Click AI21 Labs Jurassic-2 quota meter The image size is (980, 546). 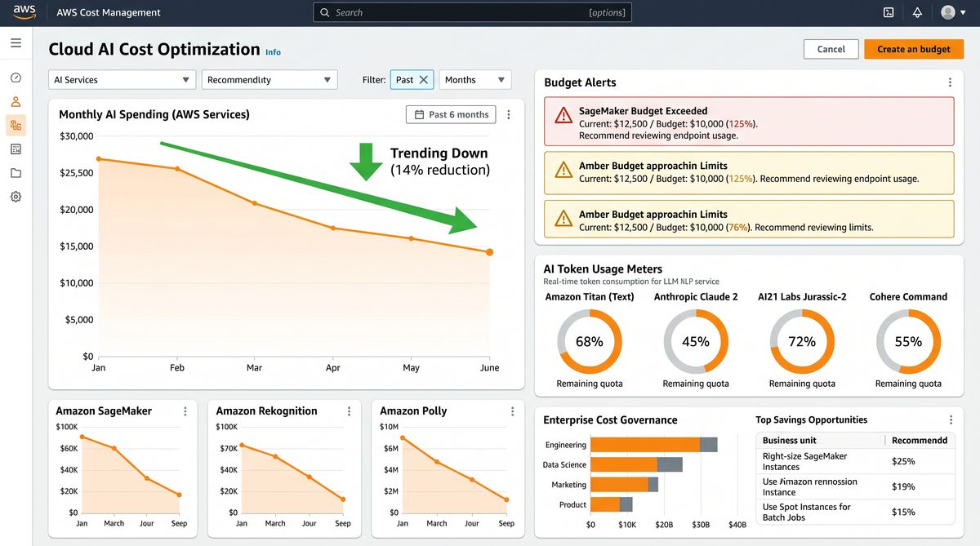coord(802,342)
